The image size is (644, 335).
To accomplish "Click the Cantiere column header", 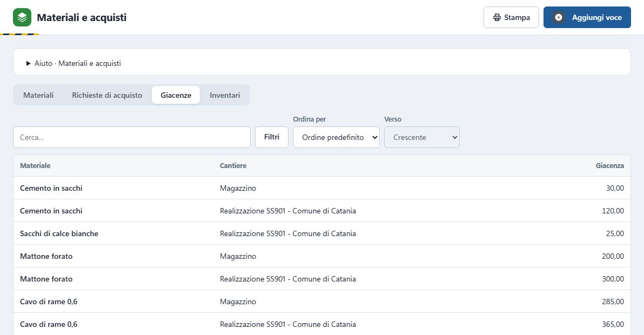I will click(233, 165).
